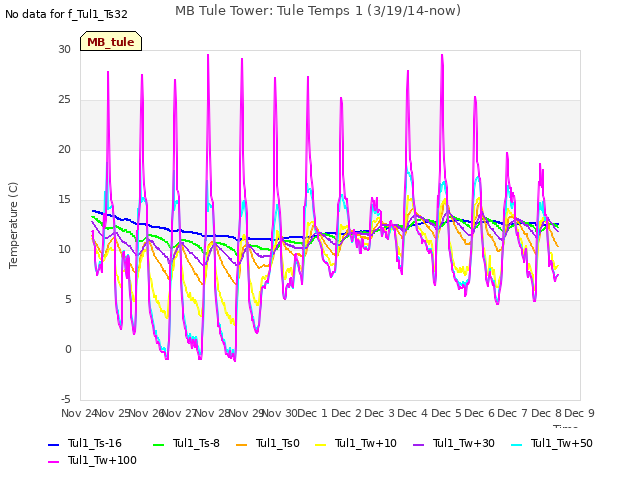Click the Temperature (C) axis label
This screenshot has height=480, width=640.
(x=13, y=225)
